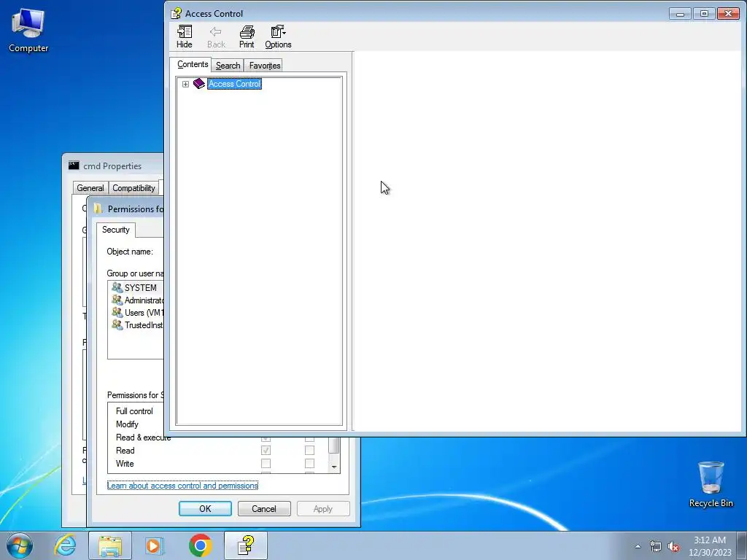
Task: Click the Help window taskbar button
Action: tap(246, 545)
